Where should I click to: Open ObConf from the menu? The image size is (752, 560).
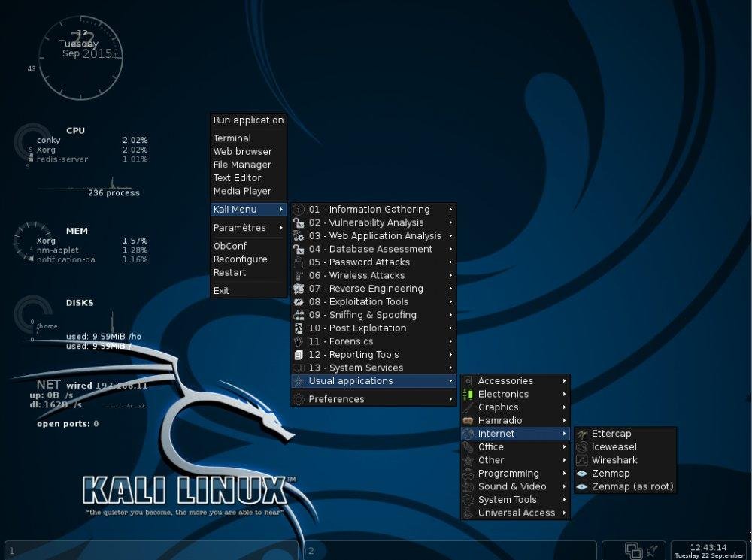(x=248, y=246)
